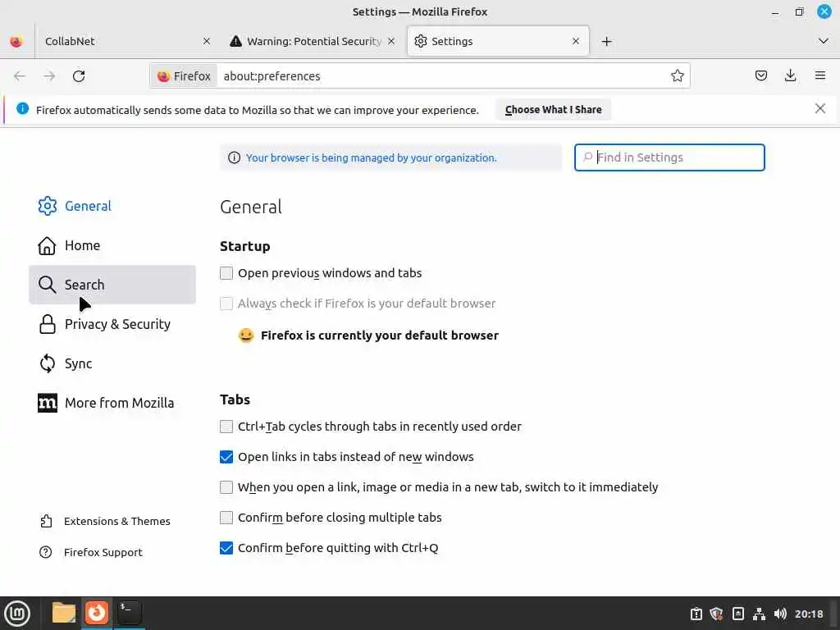Open More from Mozilla section
This screenshot has width=840, height=630.
[x=112, y=403]
